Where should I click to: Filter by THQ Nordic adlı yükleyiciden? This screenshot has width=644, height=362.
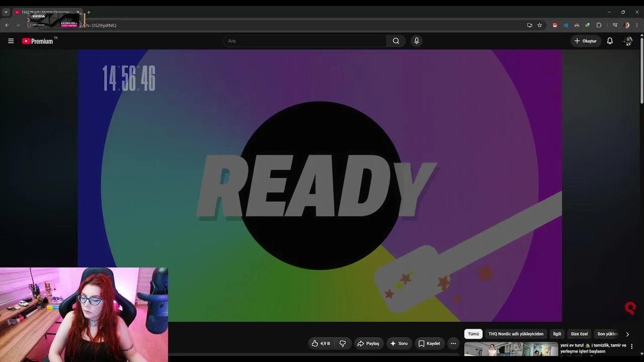(516, 334)
